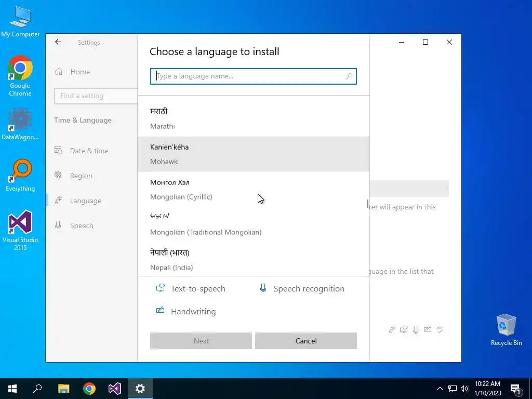532x399 pixels.
Task: Show hidden system tray icons
Action: point(440,389)
